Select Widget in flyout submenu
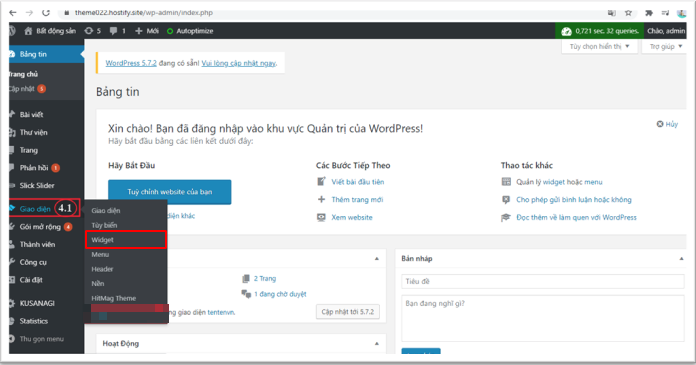 [x=126, y=240]
